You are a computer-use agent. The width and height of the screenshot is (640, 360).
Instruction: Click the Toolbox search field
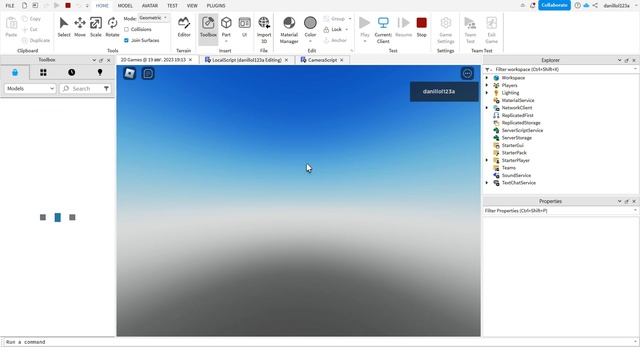tap(81, 89)
